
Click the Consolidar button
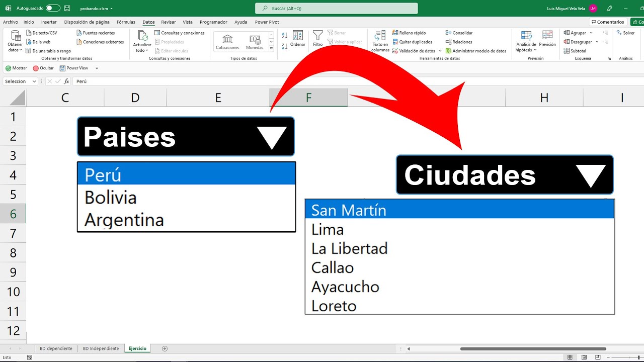coord(459,33)
